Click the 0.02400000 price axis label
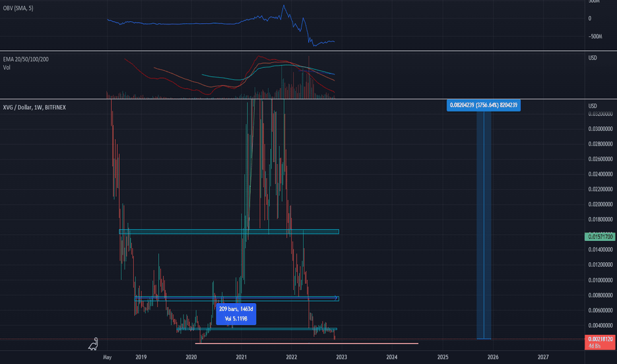 [600, 174]
